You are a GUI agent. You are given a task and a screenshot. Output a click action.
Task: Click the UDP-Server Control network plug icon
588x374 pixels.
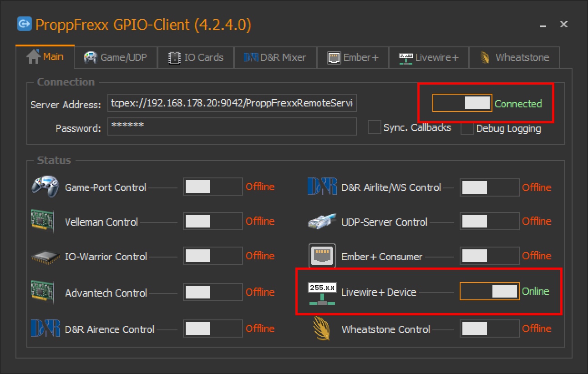(x=322, y=222)
